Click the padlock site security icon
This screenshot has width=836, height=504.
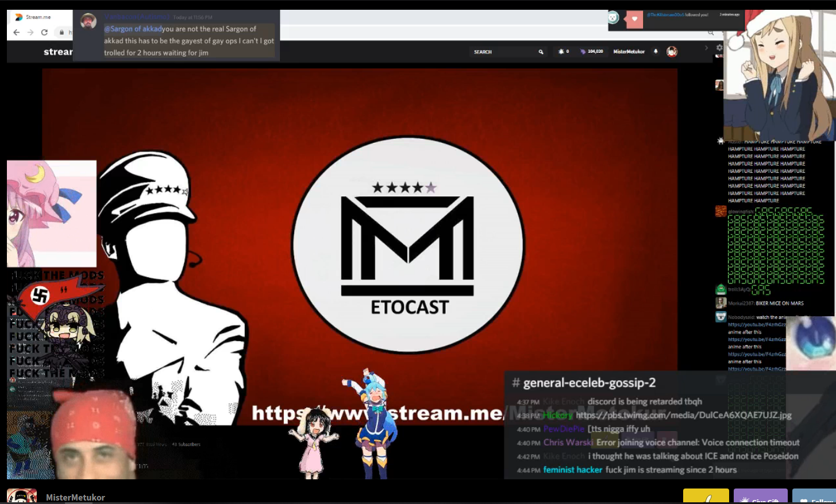tap(61, 33)
